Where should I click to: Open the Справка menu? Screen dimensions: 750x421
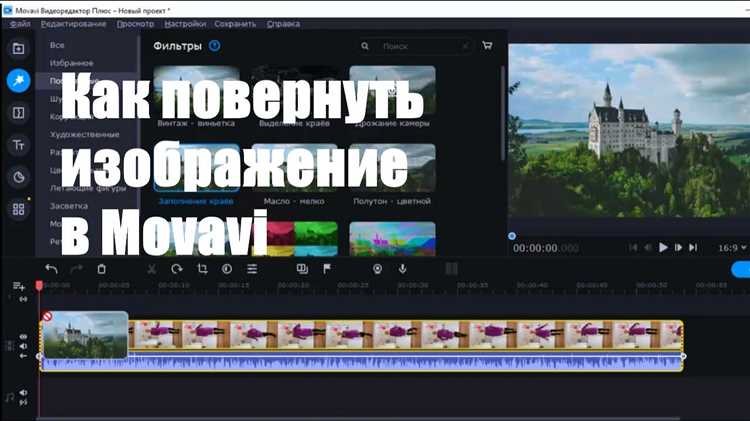(284, 24)
